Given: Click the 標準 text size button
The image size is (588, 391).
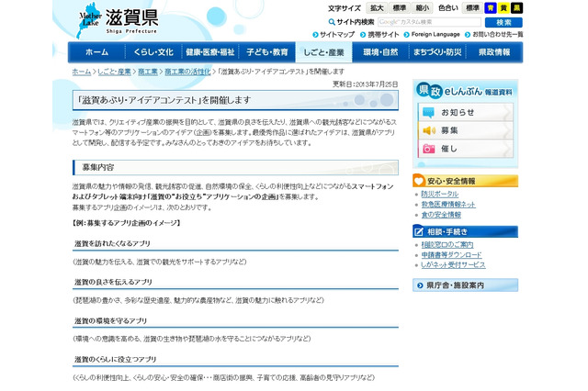Looking at the screenshot, I should [399, 8].
